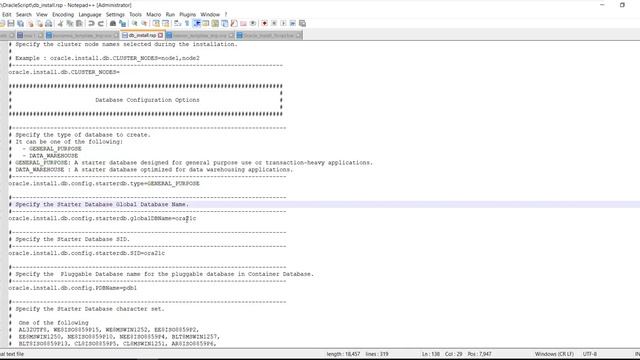Click the Pos : 7,947 status field
640x360 pixels.
(x=480, y=354)
